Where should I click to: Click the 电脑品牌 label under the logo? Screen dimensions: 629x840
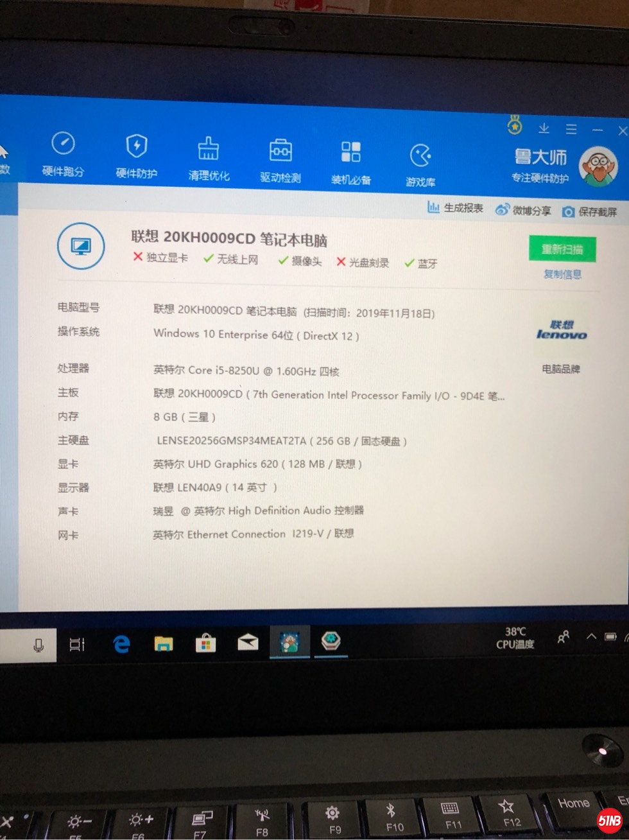(561, 369)
